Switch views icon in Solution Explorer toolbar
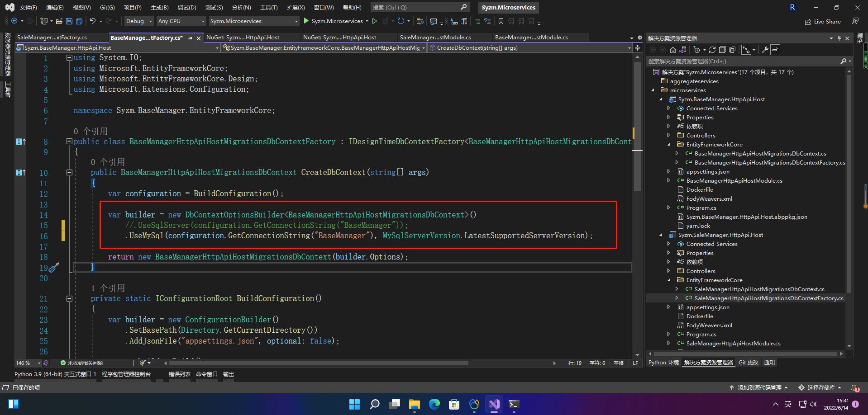868x415 pixels. 683,50
